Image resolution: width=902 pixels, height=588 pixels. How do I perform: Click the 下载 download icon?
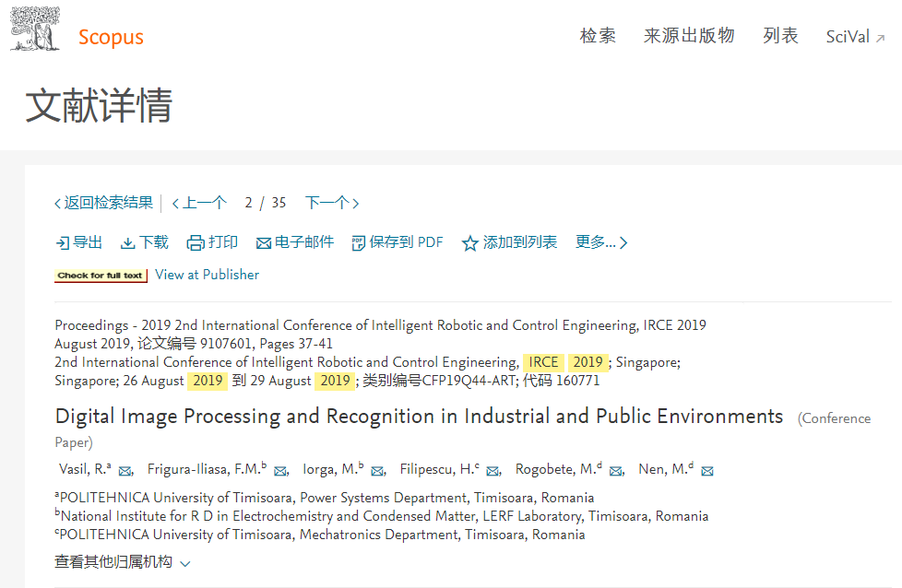[x=127, y=243]
